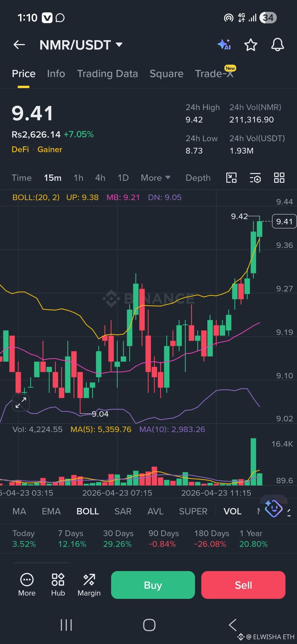
Task: Open the More circle icon in bottom bar
Action: coord(27,585)
